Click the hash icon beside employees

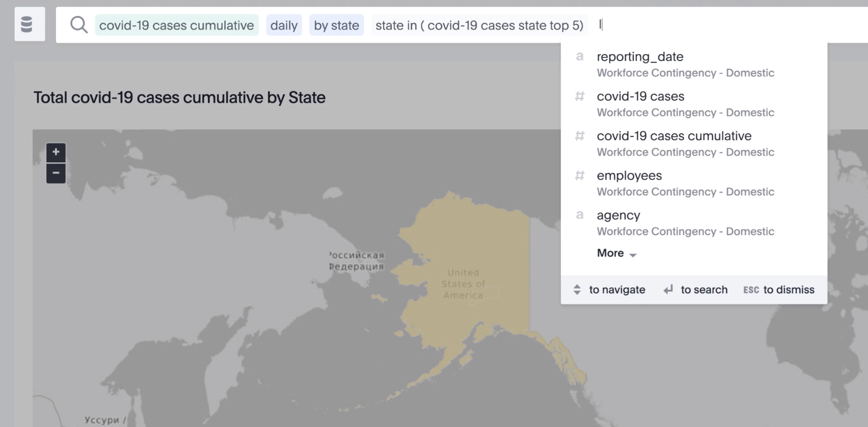click(580, 176)
